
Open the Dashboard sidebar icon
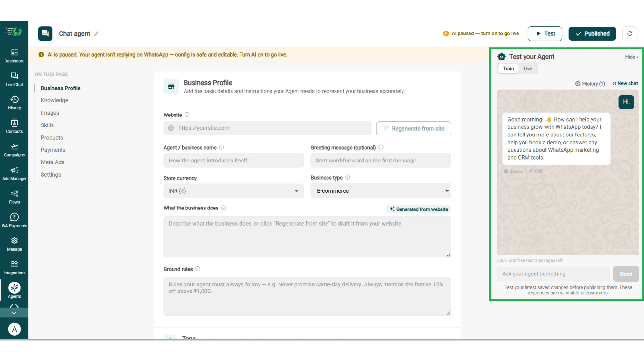[14, 56]
